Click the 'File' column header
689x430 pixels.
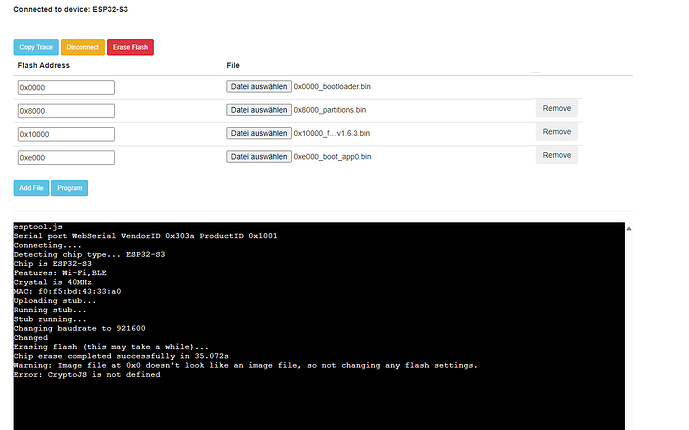tap(233, 65)
